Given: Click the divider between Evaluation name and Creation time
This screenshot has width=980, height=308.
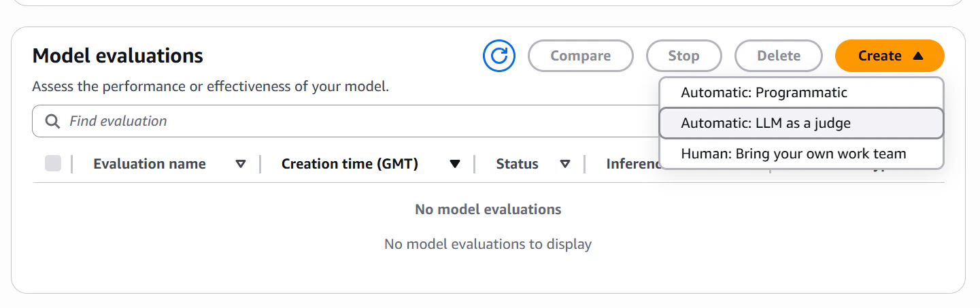Looking at the screenshot, I should pos(260,164).
